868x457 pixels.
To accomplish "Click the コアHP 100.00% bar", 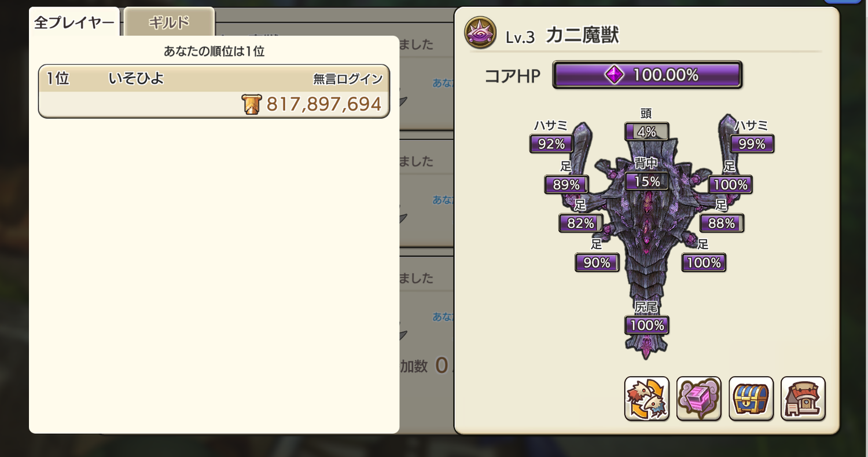I will coord(647,75).
